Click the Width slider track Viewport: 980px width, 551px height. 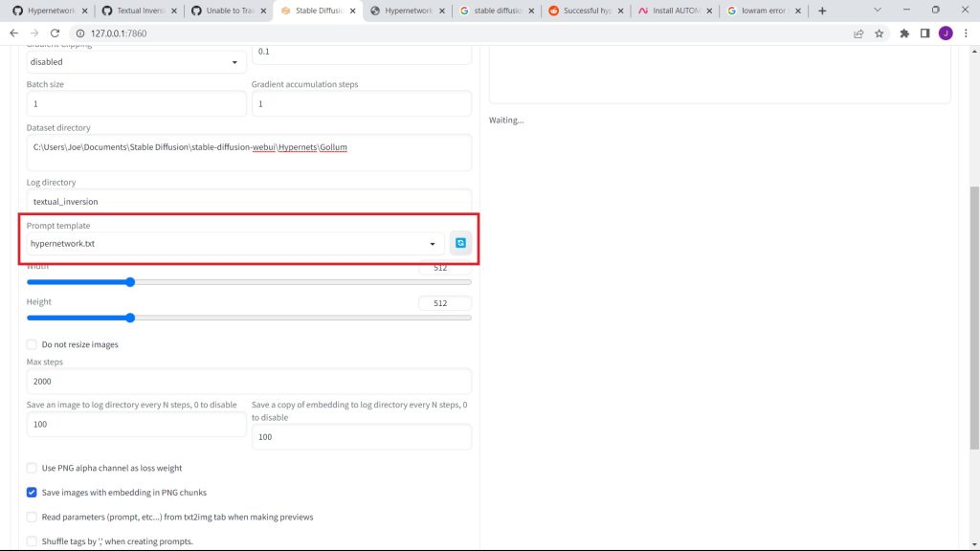click(287, 282)
